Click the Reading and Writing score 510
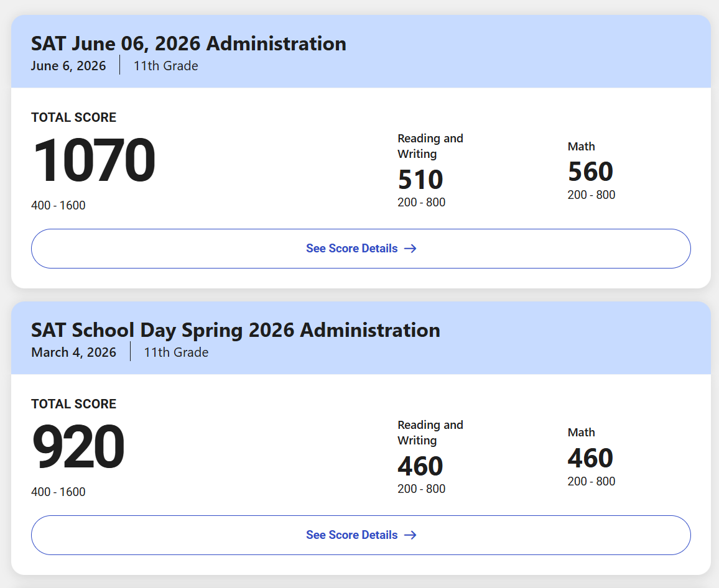The image size is (719, 588). pos(420,179)
